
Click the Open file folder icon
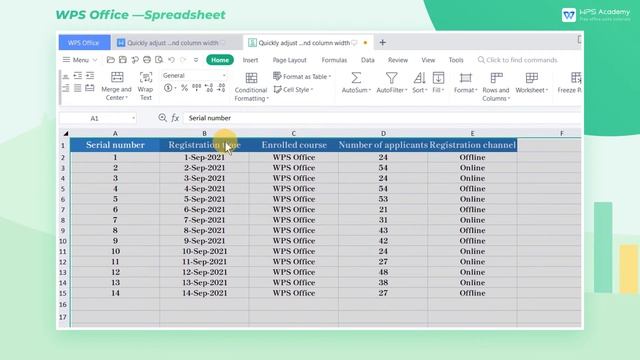click(110, 60)
